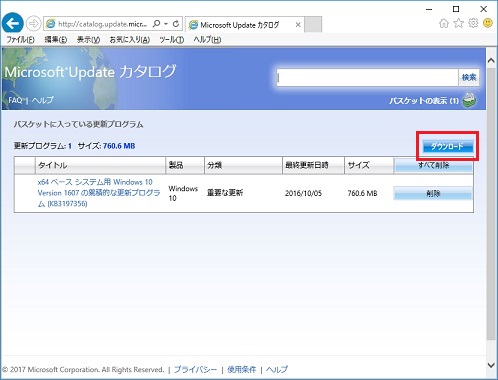
Task: Click the IE page icon in address bar
Action: click(51, 24)
